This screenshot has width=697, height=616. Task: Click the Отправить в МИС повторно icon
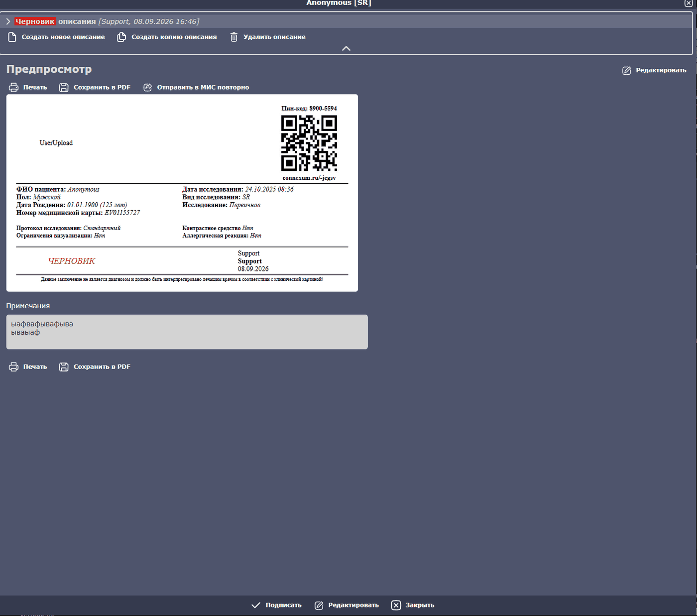coord(148,88)
